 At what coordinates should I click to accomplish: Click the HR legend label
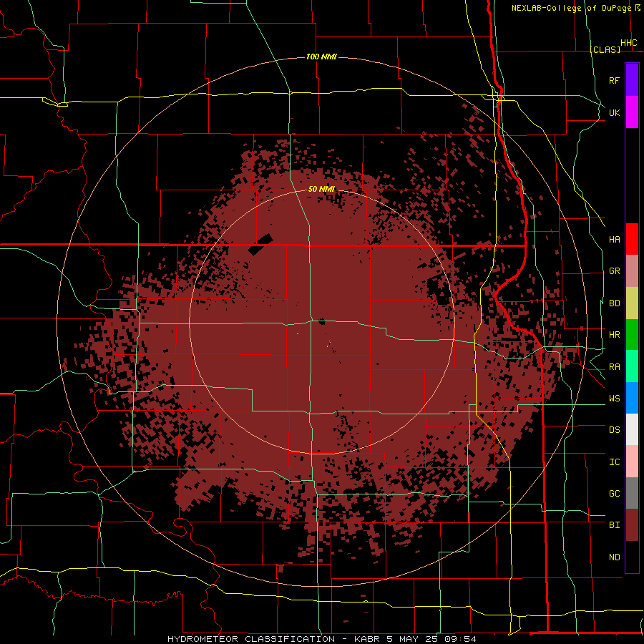point(614,335)
